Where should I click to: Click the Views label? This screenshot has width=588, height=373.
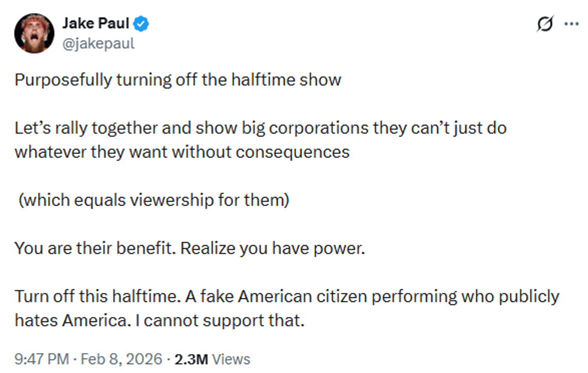pyautogui.click(x=232, y=359)
